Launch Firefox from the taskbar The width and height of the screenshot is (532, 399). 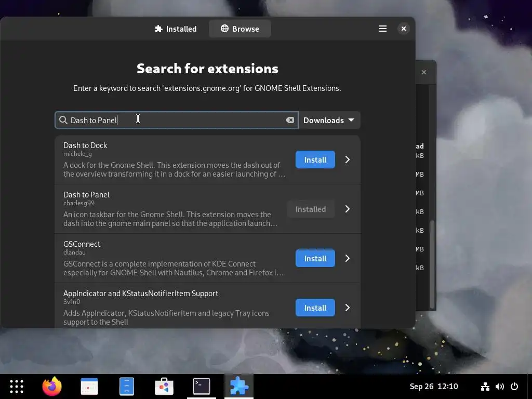tap(52, 387)
